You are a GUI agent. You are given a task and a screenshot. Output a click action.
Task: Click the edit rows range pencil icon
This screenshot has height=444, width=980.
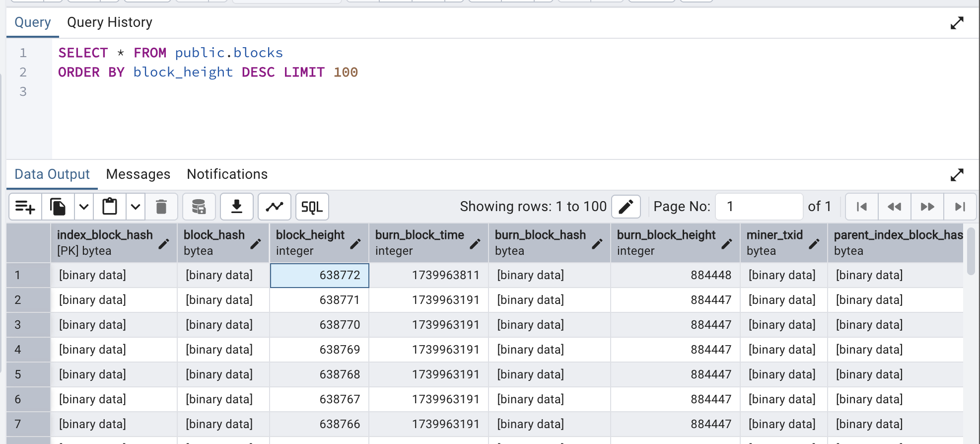[626, 207]
